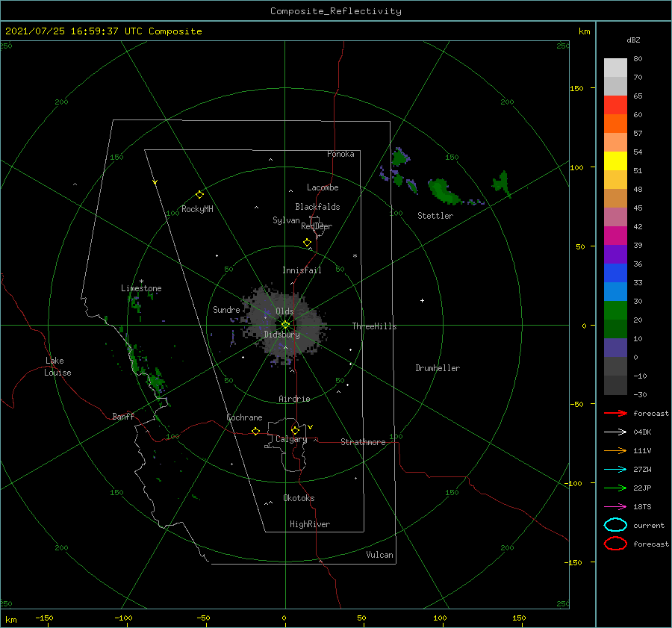
Task: Click the green echo cell near Ponoka's east
Action: pyautogui.click(x=399, y=157)
